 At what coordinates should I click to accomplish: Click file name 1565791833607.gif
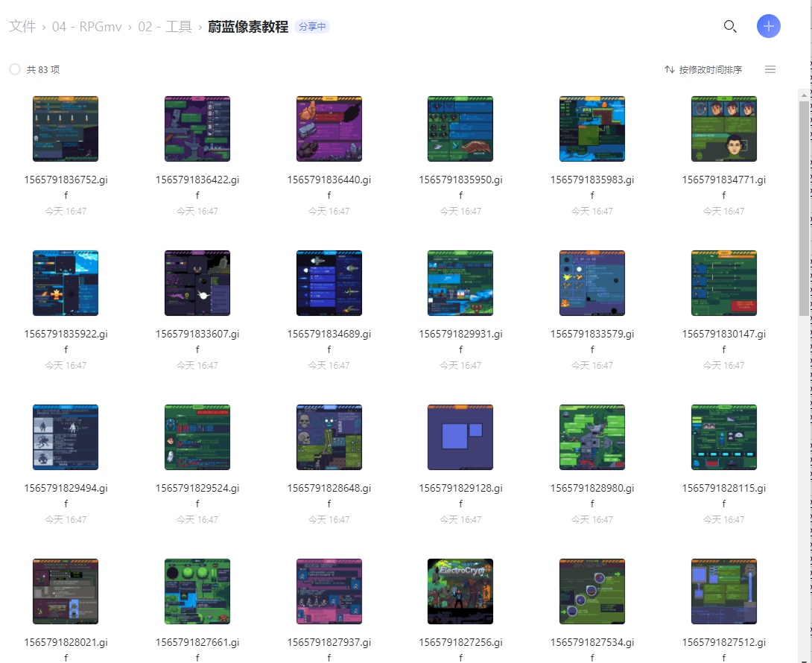click(197, 341)
